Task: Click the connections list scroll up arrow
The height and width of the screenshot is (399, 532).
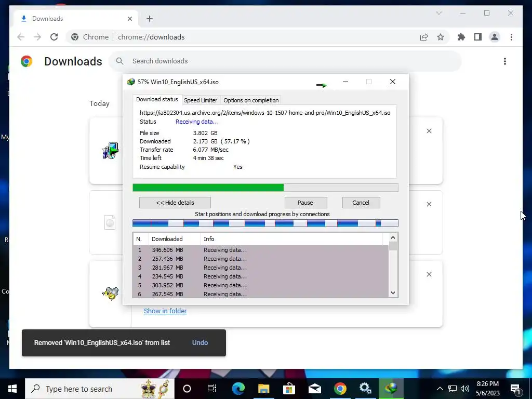Action: 393,237
